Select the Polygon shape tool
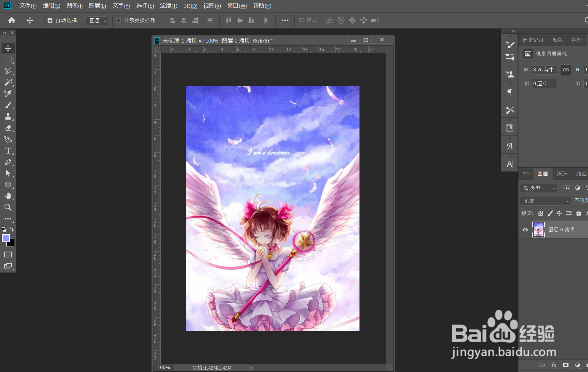Screen dimensions: 588x372 click(8, 185)
